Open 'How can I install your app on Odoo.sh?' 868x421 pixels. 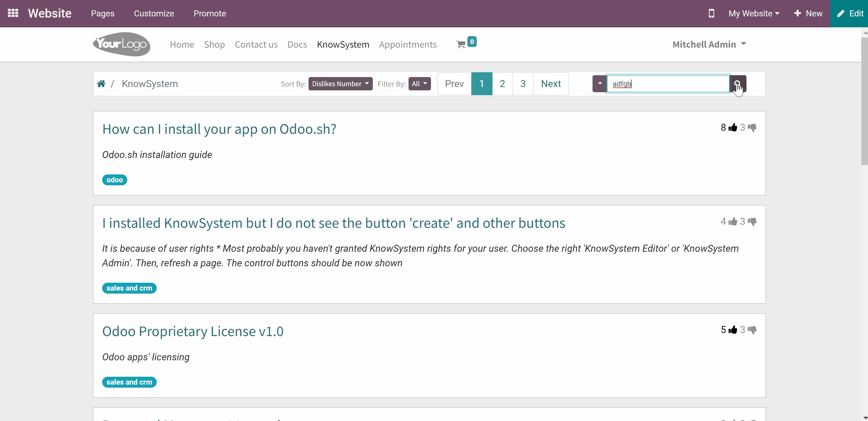[x=219, y=129]
